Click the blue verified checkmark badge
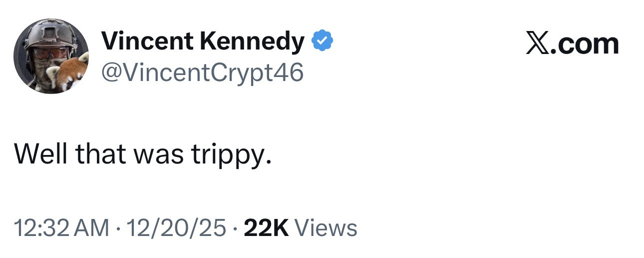644x258 pixels. pyautogui.click(x=322, y=41)
